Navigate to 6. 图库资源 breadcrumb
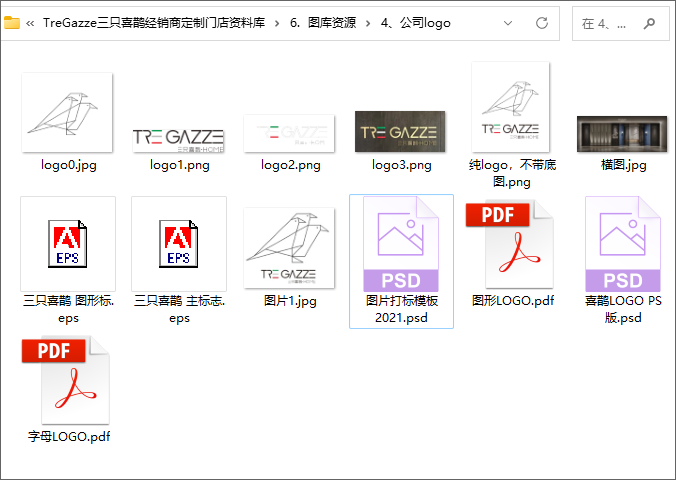 pyautogui.click(x=323, y=22)
